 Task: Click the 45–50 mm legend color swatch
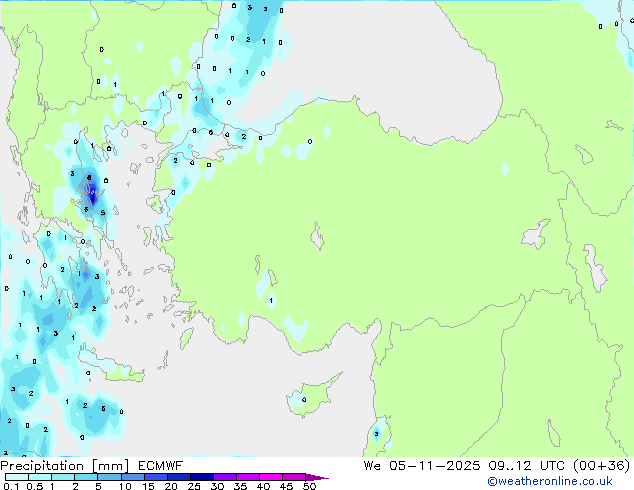(294, 477)
